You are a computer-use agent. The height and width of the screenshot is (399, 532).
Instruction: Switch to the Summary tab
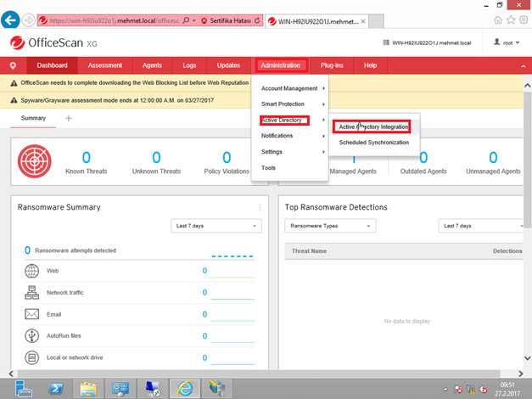pyautogui.click(x=33, y=118)
